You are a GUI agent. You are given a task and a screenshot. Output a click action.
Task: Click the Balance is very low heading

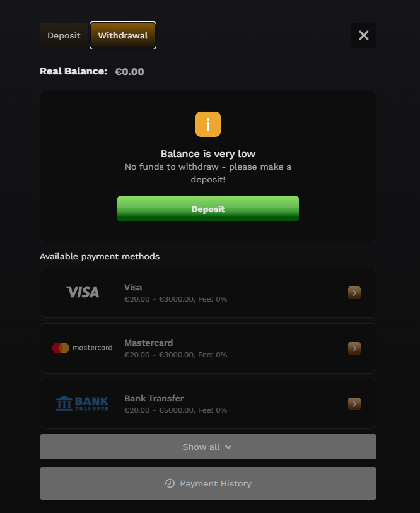[x=208, y=154]
